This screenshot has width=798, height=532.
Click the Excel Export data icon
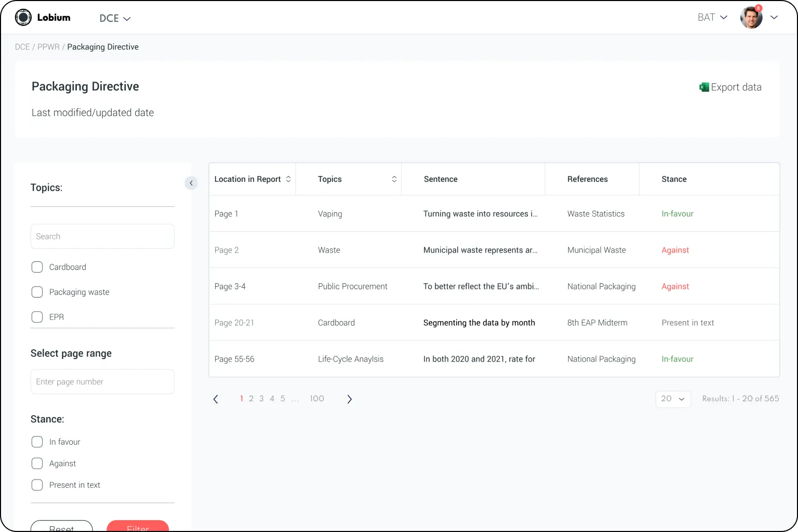(704, 87)
